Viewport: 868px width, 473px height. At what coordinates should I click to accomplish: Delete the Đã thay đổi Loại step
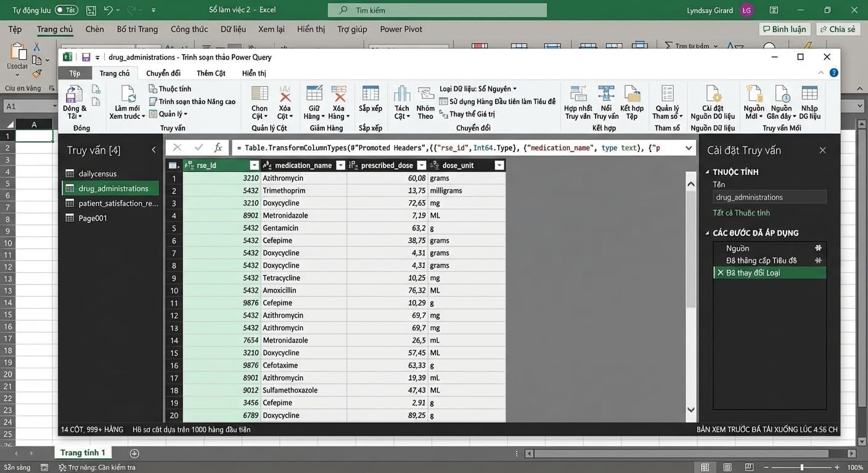pos(720,273)
